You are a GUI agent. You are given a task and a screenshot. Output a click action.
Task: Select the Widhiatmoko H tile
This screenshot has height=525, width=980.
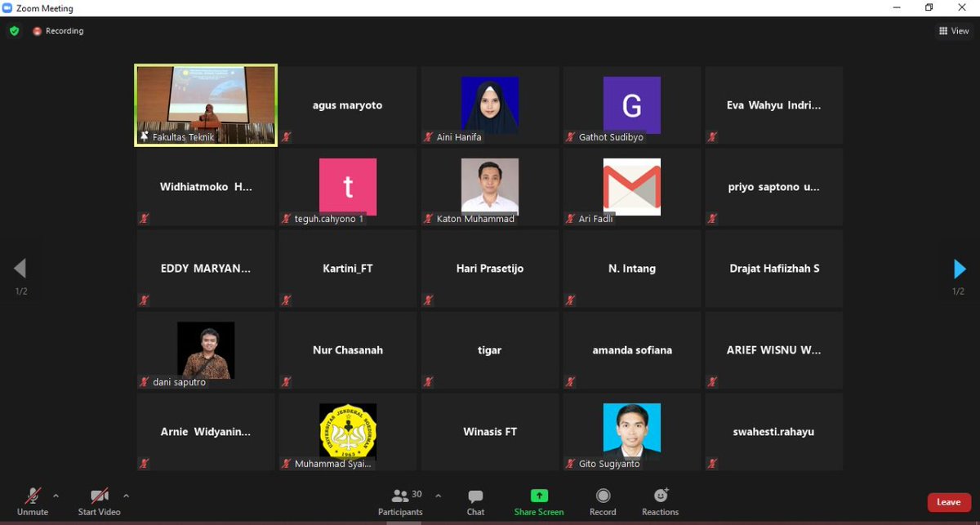click(x=206, y=187)
